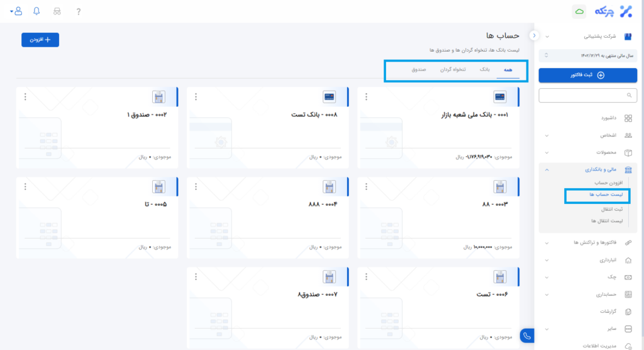Change fiscal year using سال مالی selector
Image resolution: width=644 pixels, height=350 pixels.
tap(589, 55)
